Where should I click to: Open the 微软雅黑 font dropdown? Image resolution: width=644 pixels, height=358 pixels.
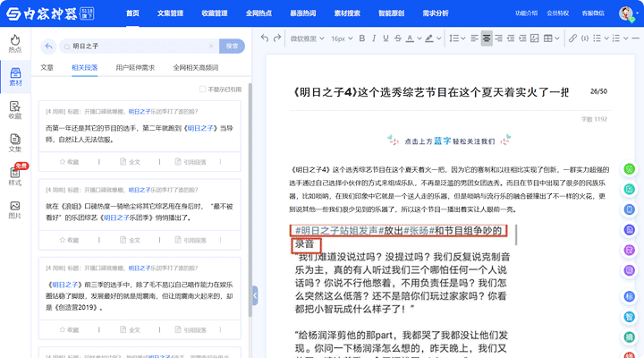pyautogui.click(x=307, y=38)
